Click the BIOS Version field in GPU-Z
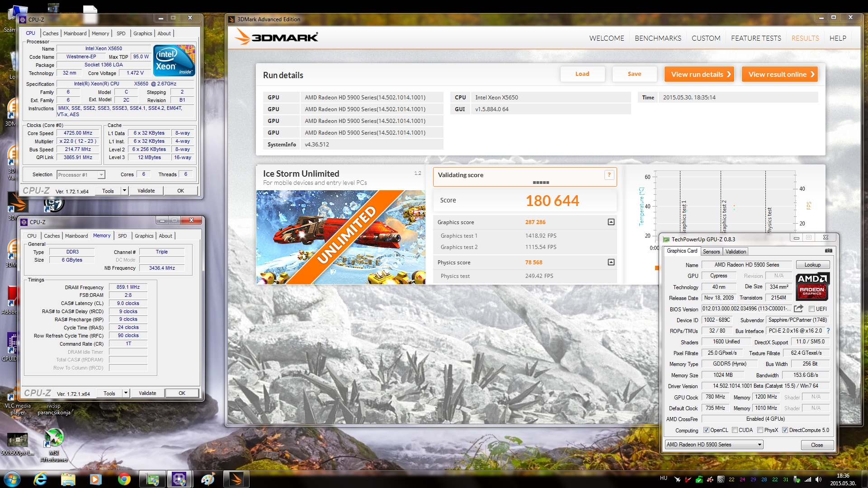The image size is (868, 488). pyautogui.click(x=746, y=309)
